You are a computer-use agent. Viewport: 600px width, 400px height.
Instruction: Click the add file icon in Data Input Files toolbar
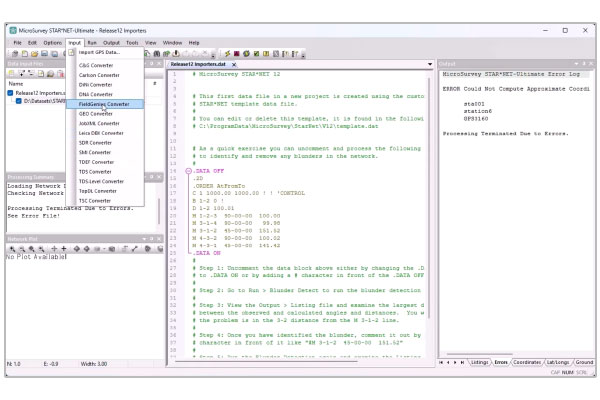pos(21,73)
